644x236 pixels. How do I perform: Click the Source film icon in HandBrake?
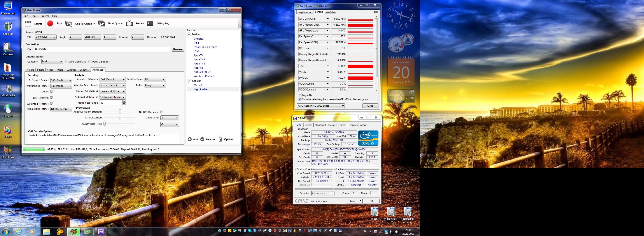point(28,23)
